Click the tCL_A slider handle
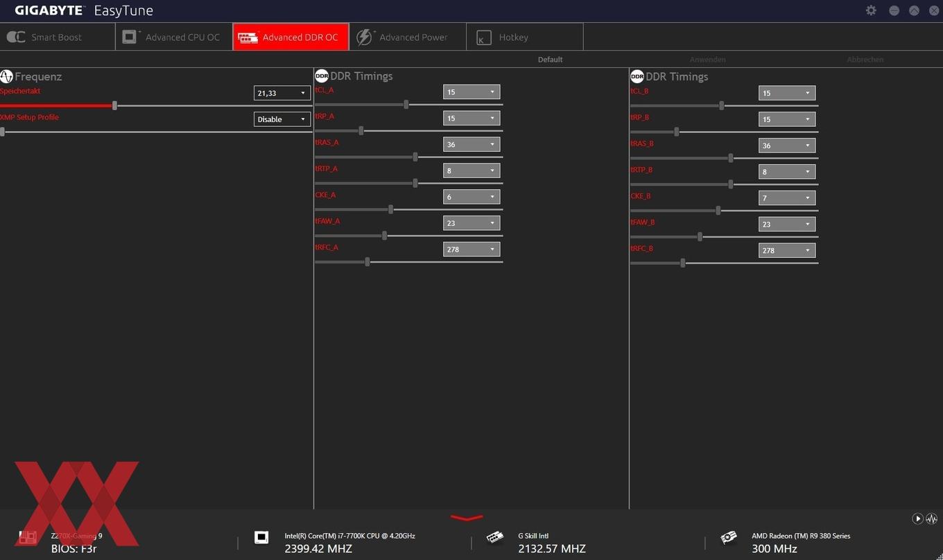This screenshot has width=943, height=560. tap(406, 104)
